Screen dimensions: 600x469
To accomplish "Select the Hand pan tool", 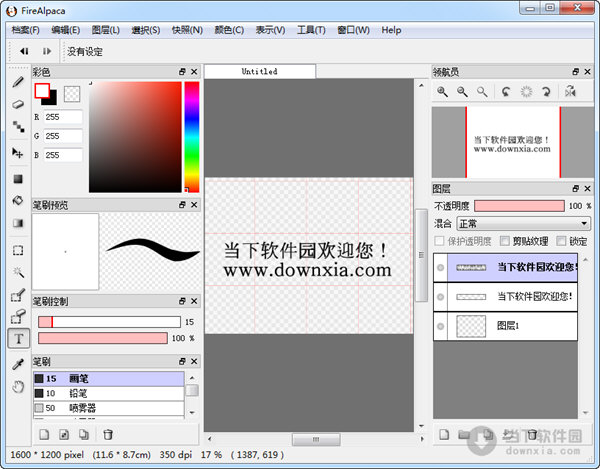I will pos(18,386).
